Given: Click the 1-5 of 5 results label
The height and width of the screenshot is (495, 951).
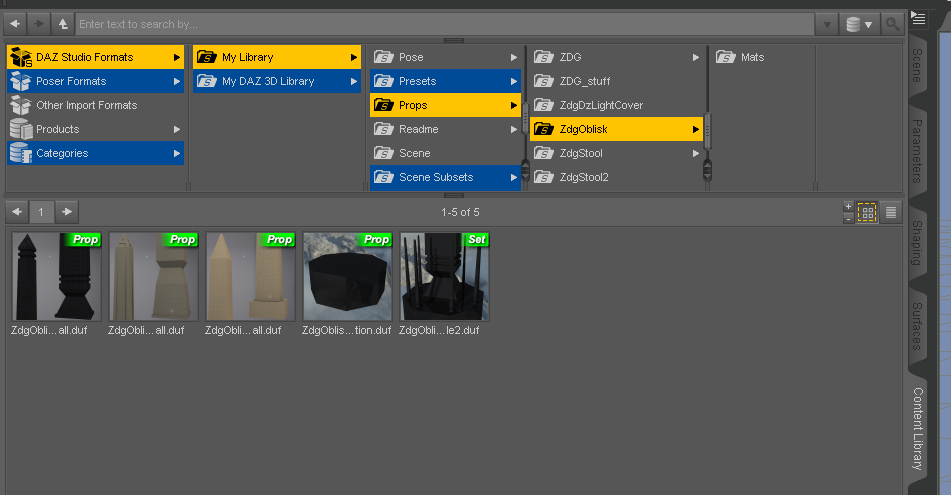Looking at the screenshot, I should click(460, 212).
